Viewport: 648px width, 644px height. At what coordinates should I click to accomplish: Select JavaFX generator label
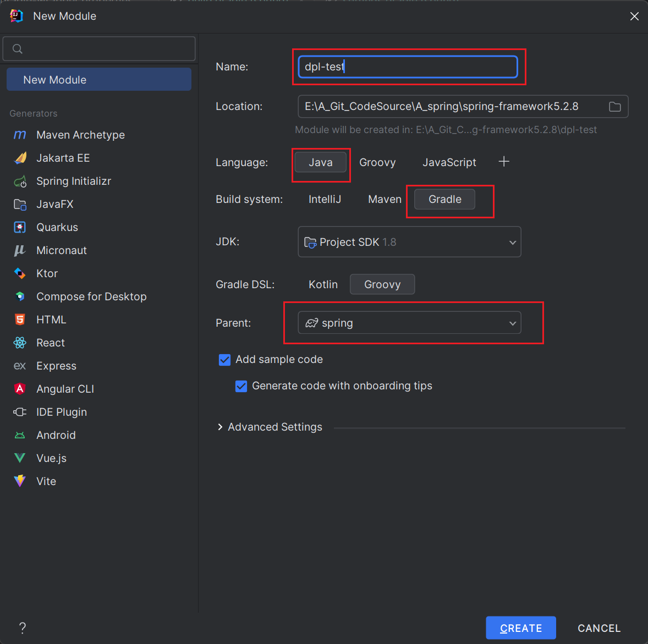pyautogui.click(x=54, y=205)
